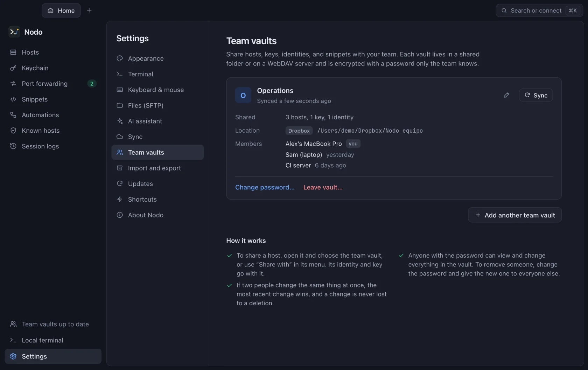Click member Sam (laptop)

pyautogui.click(x=304, y=155)
